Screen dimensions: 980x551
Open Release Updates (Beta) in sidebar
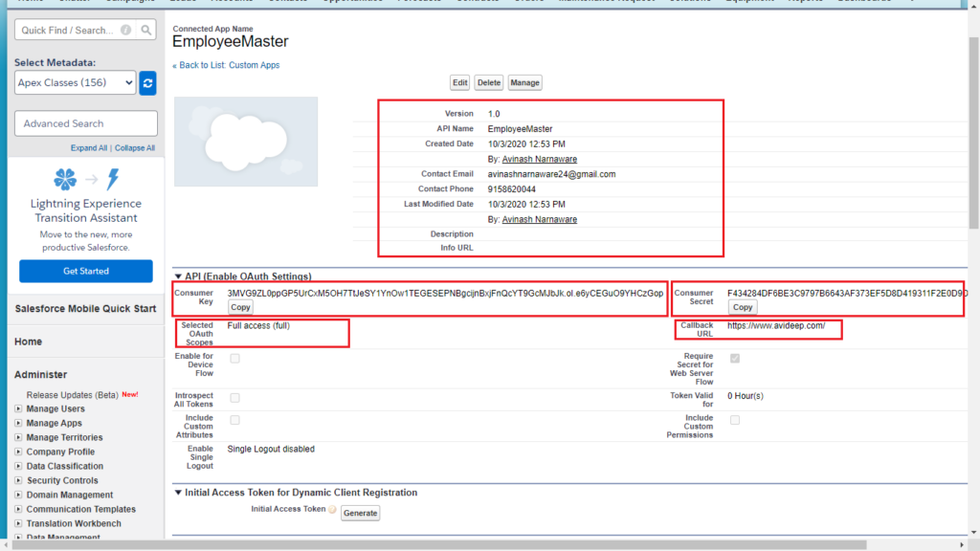[73, 395]
